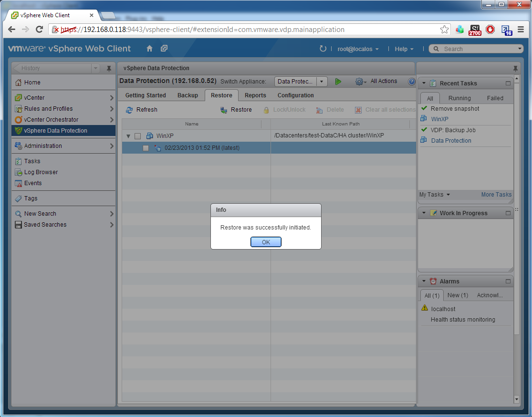Switch to the Backup tab
532x417 pixels.
pyautogui.click(x=188, y=95)
